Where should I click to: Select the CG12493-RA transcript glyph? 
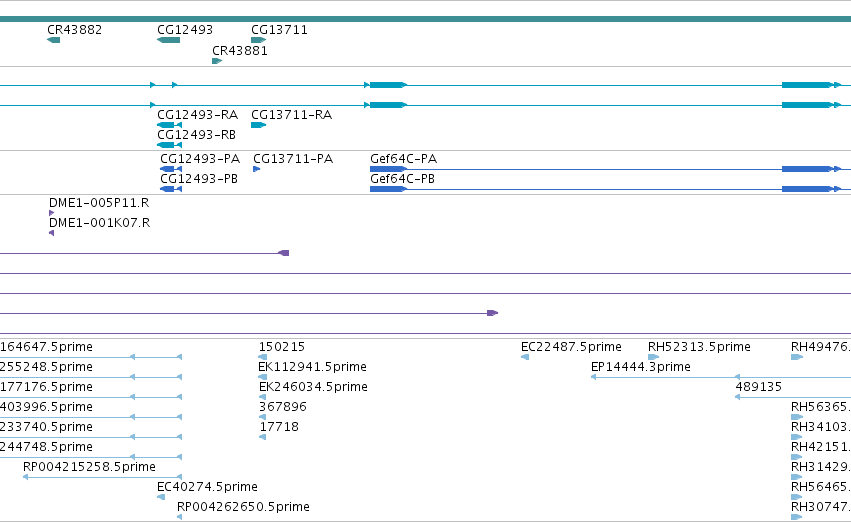click(169, 125)
